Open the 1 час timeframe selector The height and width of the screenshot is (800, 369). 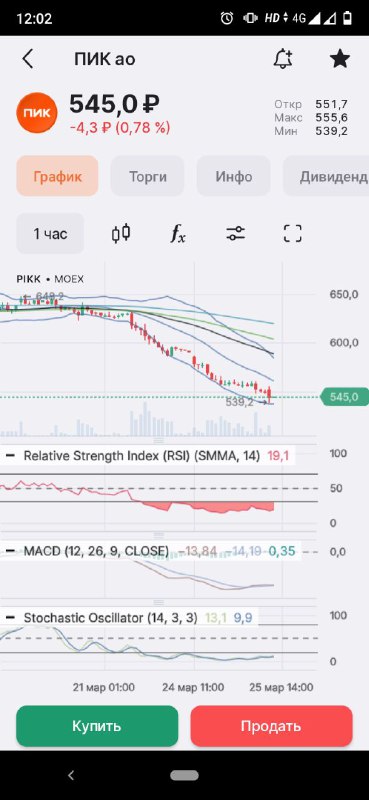(x=50, y=234)
